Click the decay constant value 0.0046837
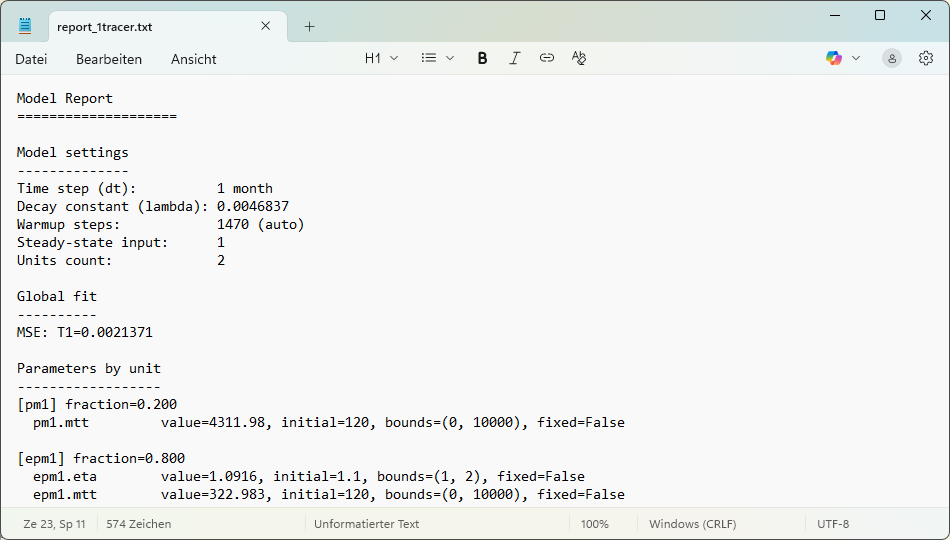Screen dimensions: 950x540 (x=253, y=207)
